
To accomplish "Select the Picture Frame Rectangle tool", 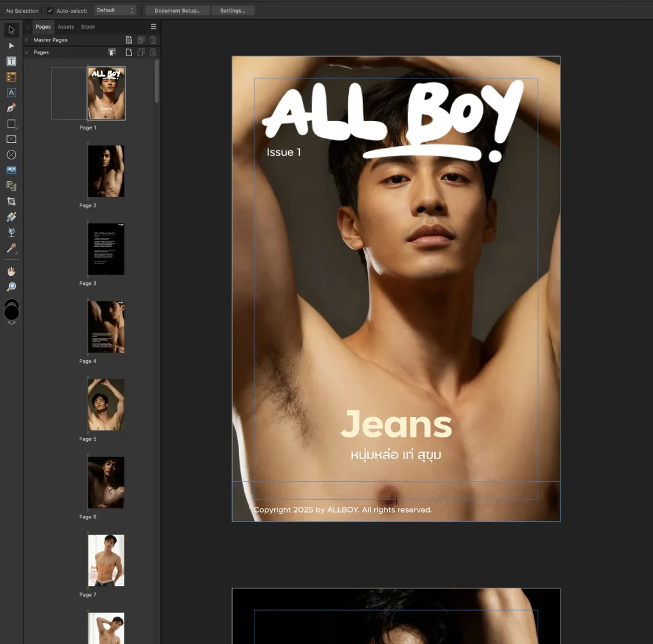I will pyautogui.click(x=11, y=139).
